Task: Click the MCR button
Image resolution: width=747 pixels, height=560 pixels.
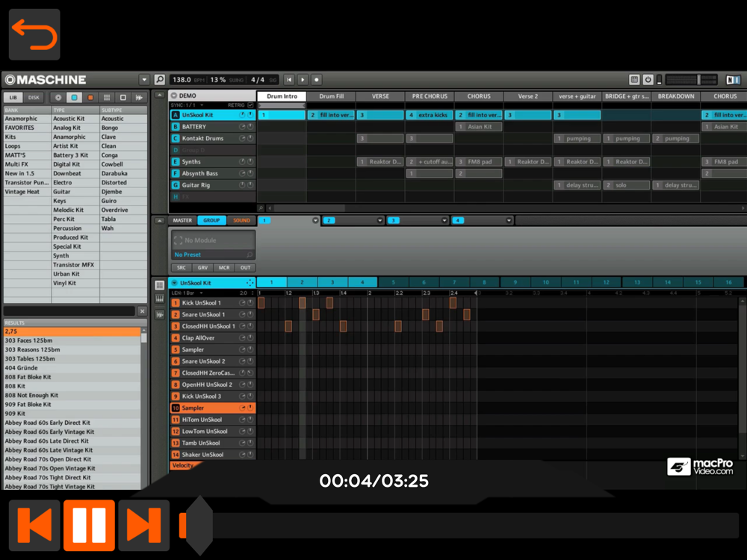Action: coord(224,267)
